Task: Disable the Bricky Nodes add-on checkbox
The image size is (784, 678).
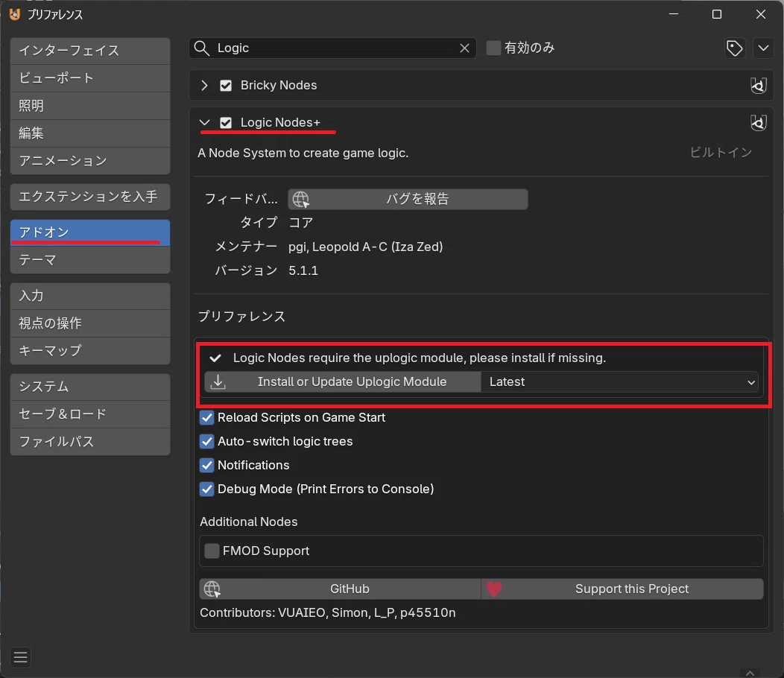Action: [x=226, y=86]
